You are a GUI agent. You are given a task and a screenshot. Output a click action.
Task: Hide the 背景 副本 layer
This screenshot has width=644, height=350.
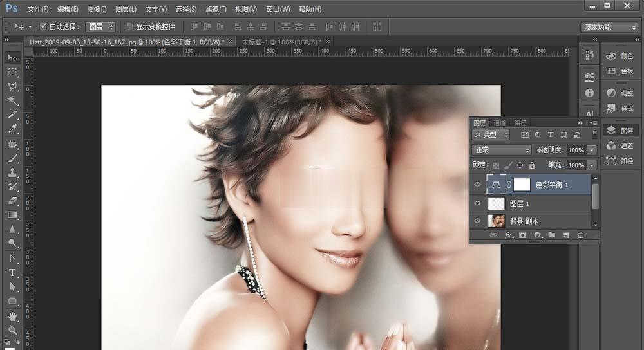pyautogui.click(x=477, y=221)
